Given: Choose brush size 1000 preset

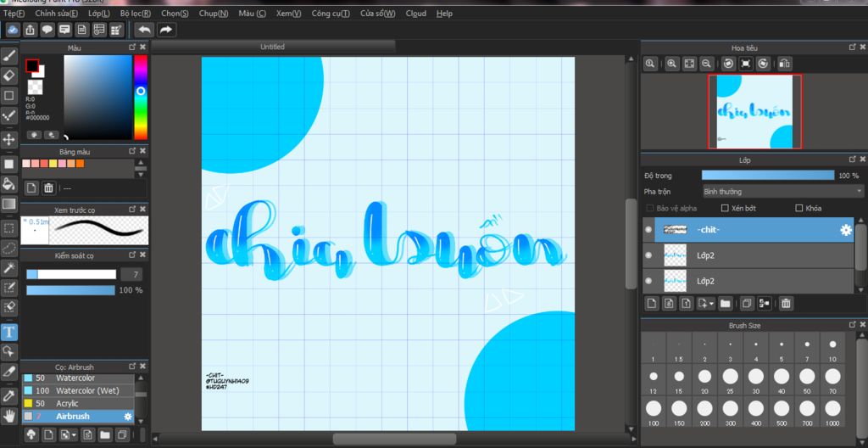Looking at the screenshot, I should click(x=832, y=412).
